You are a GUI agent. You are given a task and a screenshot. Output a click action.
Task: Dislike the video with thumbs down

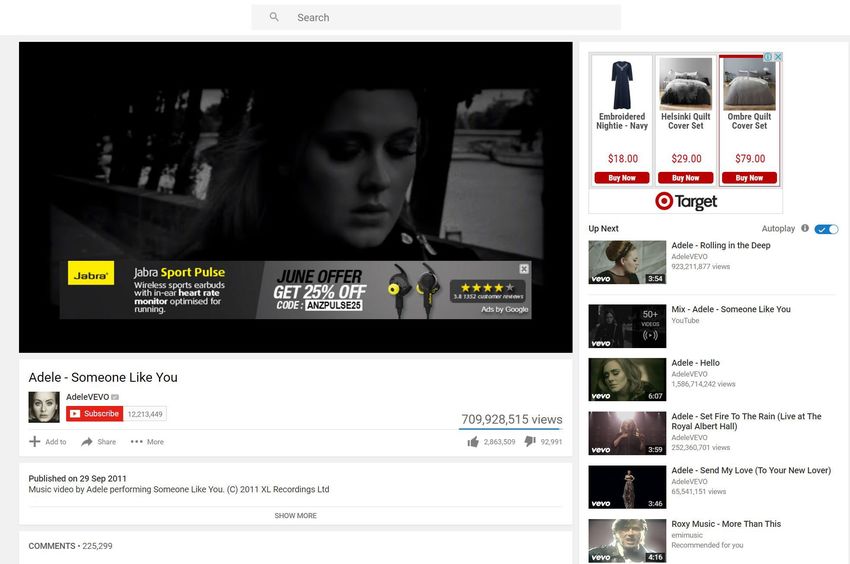(530, 442)
